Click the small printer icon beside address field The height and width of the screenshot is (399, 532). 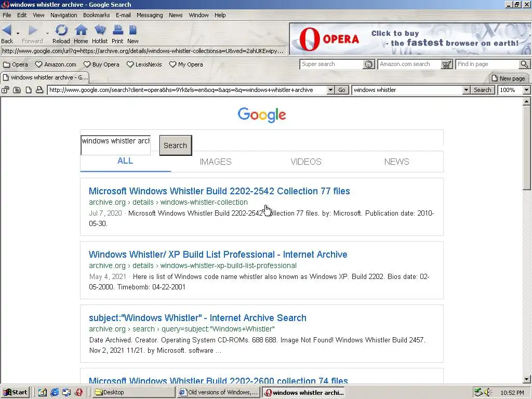pos(39,90)
